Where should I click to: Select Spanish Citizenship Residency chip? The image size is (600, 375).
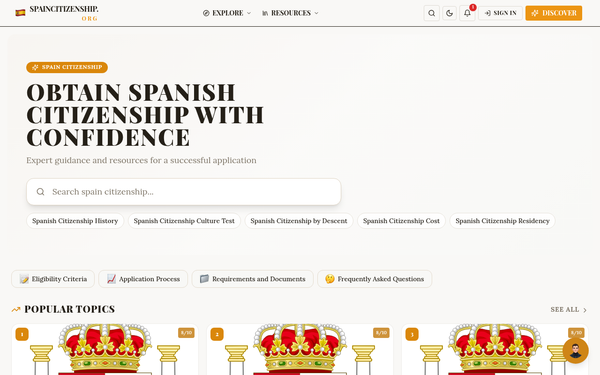pos(502,221)
